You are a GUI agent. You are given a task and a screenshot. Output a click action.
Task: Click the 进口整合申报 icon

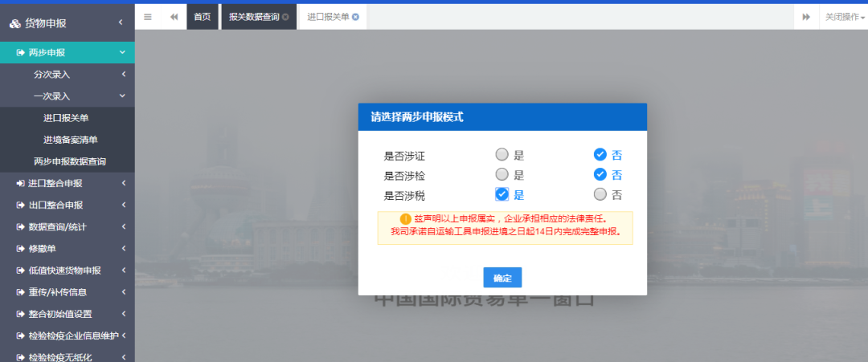coord(20,183)
